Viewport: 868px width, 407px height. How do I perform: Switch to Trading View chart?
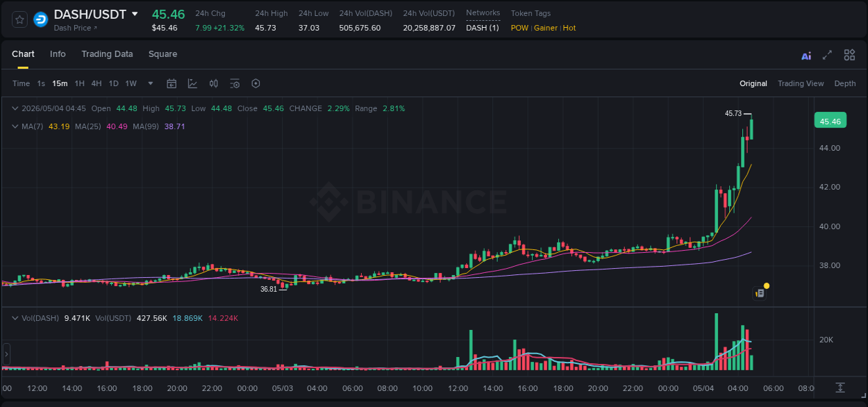(x=801, y=83)
